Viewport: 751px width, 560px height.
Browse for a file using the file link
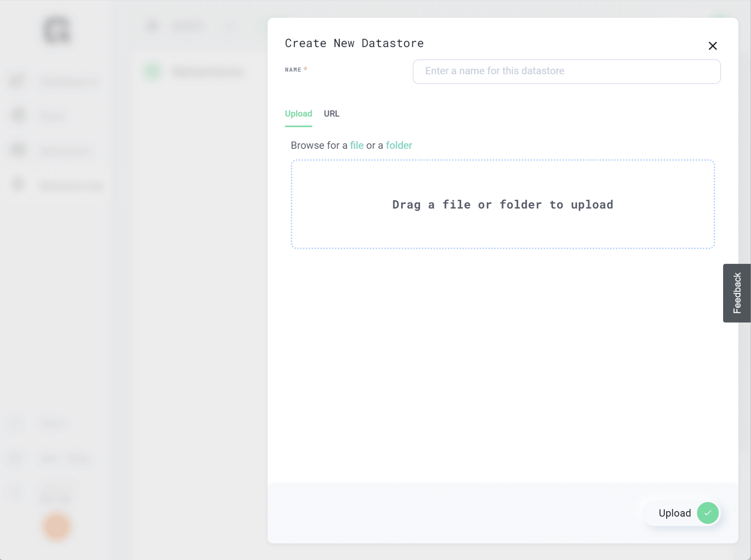(x=356, y=145)
